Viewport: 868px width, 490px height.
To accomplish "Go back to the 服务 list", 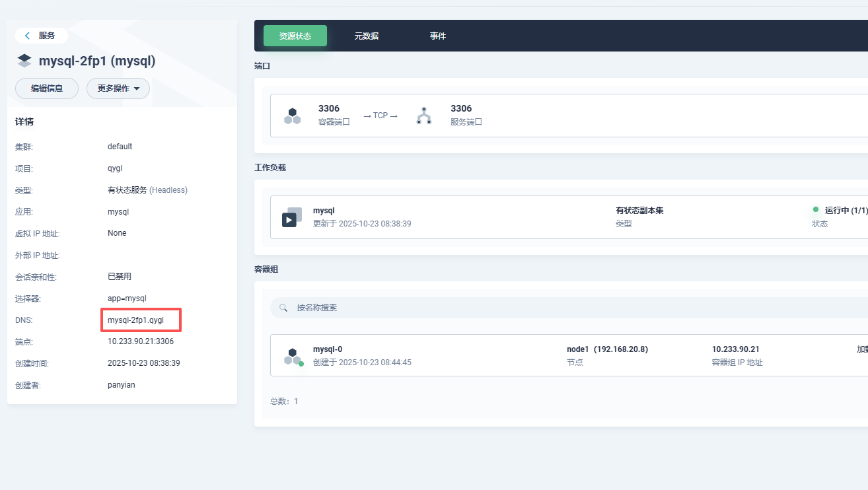I will 46,36.
